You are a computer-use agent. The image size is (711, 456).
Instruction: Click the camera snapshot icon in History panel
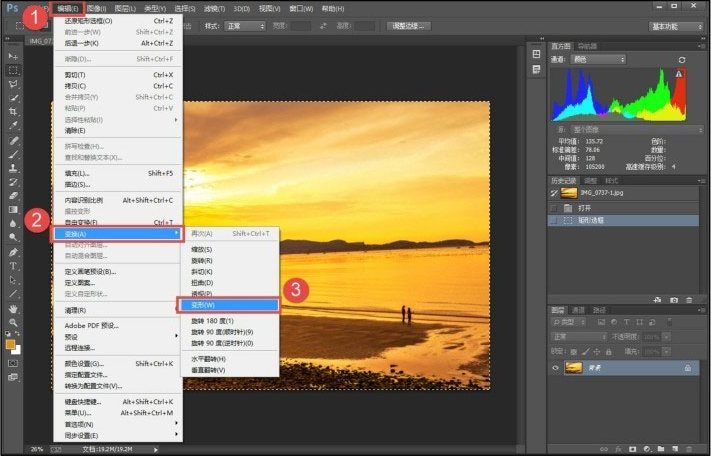[x=674, y=299]
